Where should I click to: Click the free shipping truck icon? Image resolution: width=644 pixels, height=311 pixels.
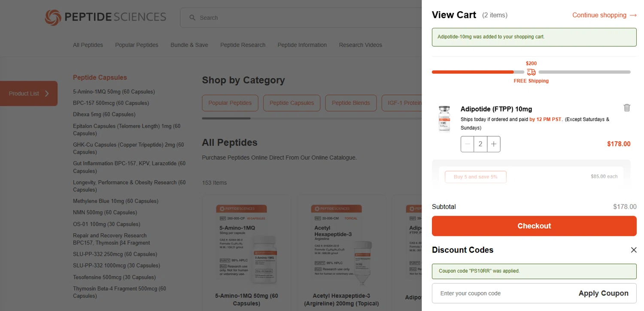(x=531, y=72)
